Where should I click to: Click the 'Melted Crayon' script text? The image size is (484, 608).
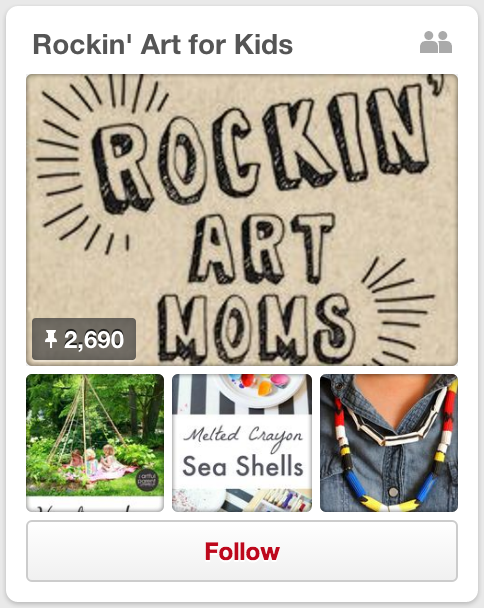coord(243,436)
